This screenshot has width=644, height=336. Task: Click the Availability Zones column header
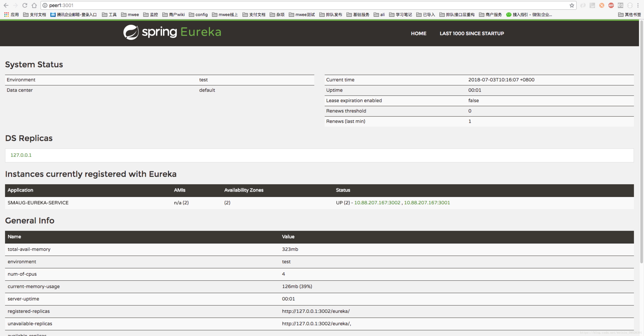coord(244,190)
